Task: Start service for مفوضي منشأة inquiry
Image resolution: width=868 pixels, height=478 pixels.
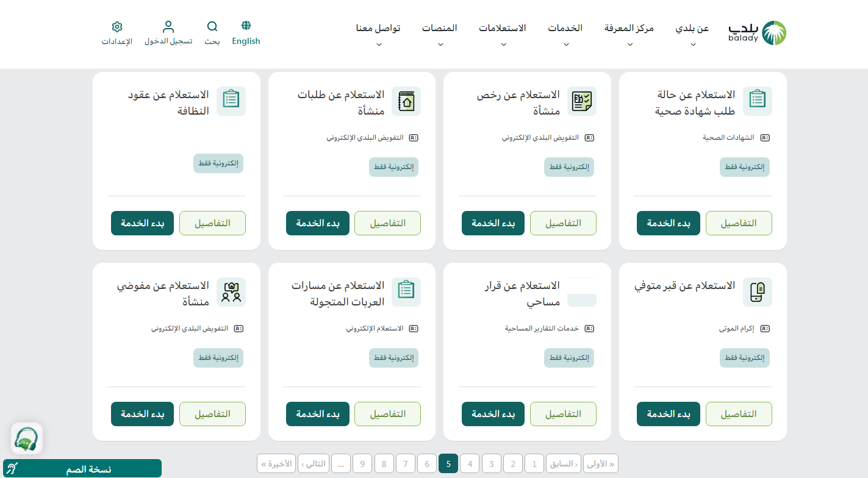Action: [x=142, y=414]
